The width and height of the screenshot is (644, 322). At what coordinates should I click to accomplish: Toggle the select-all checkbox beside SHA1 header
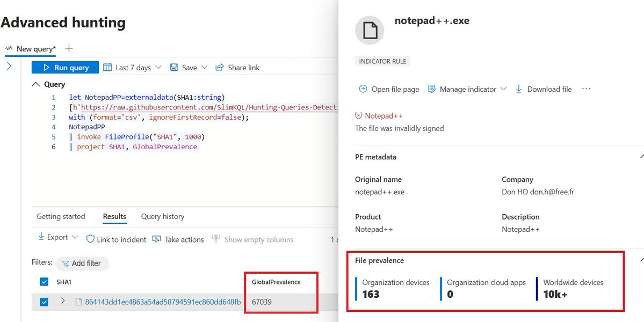pos(44,282)
